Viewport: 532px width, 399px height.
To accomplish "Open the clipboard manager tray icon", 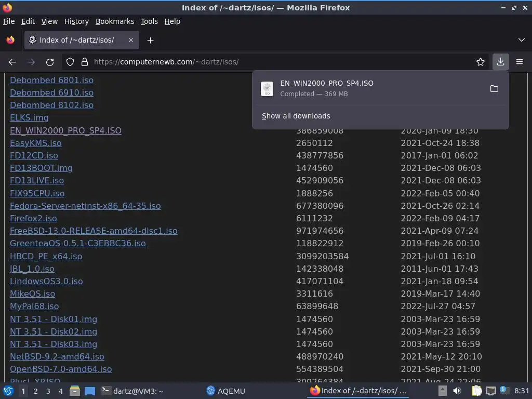I will point(476,391).
